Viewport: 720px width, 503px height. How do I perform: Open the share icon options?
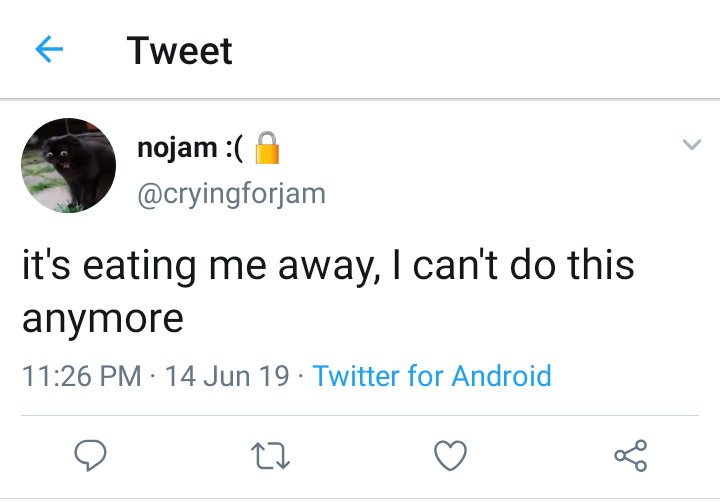pos(631,455)
